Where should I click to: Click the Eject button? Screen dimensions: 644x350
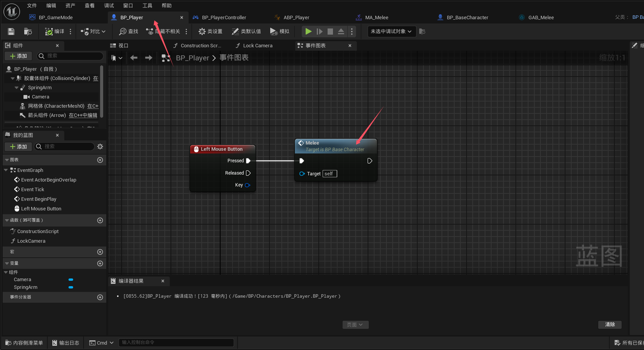pyautogui.click(x=341, y=32)
